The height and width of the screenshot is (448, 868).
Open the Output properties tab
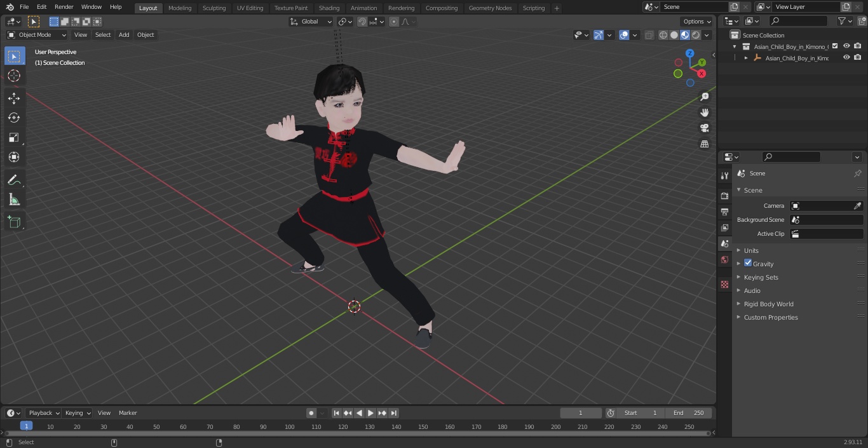724,212
